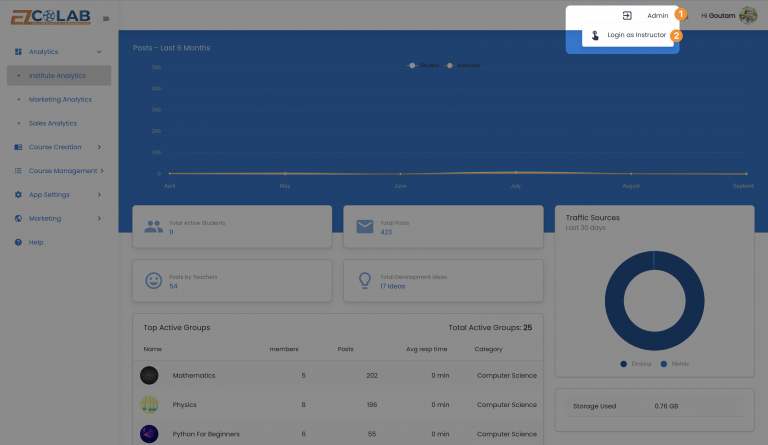Select the Admin role option
The height and width of the screenshot is (445, 768).
coord(657,16)
